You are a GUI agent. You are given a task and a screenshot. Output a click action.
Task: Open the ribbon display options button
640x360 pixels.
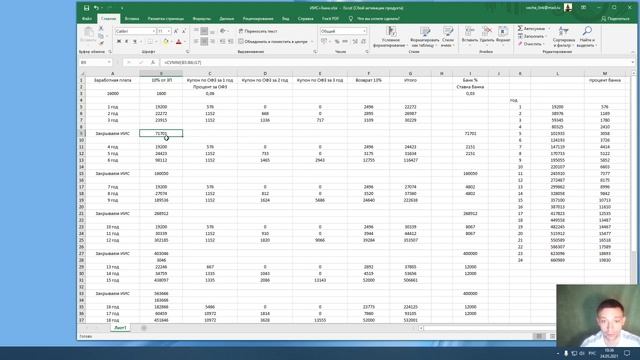pyautogui.click(x=584, y=7)
